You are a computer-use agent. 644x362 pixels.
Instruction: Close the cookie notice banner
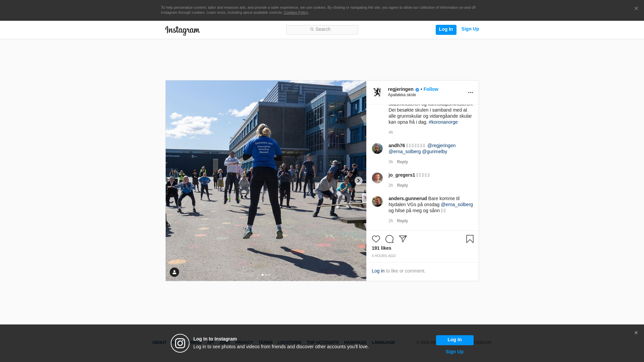(636, 9)
